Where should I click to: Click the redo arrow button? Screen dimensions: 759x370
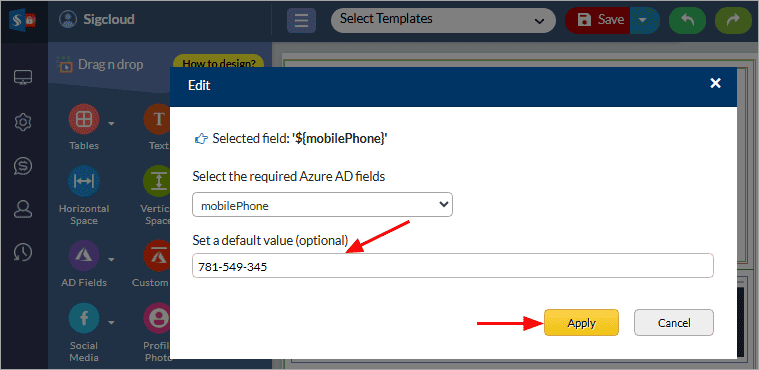tap(733, 20)
